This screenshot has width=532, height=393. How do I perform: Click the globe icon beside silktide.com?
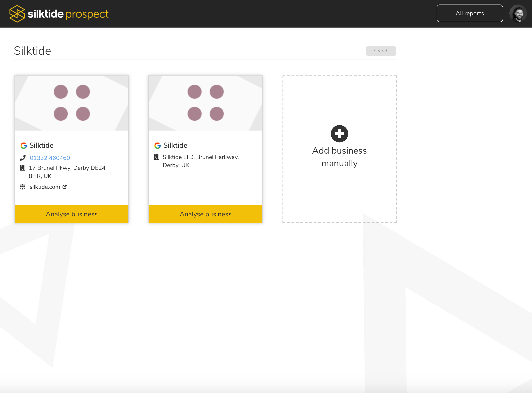click(x=23, y=187)
